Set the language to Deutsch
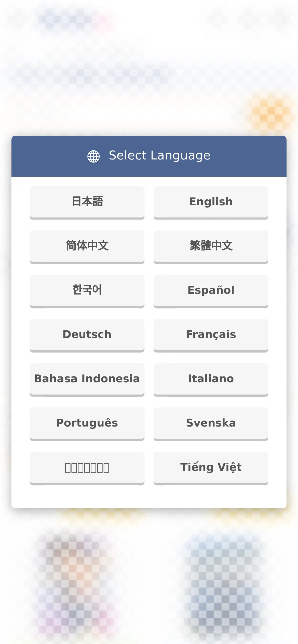This screenshot has height=644, width=298. tap(87, 335)
